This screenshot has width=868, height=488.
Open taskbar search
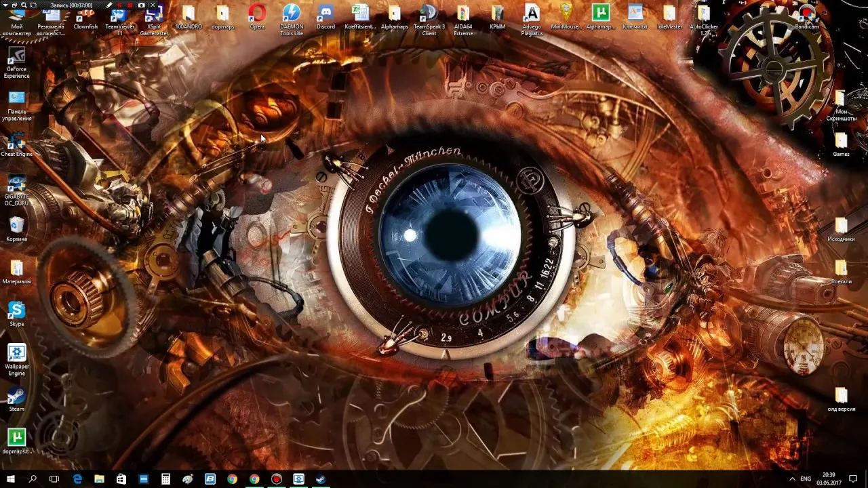[33, 479]
